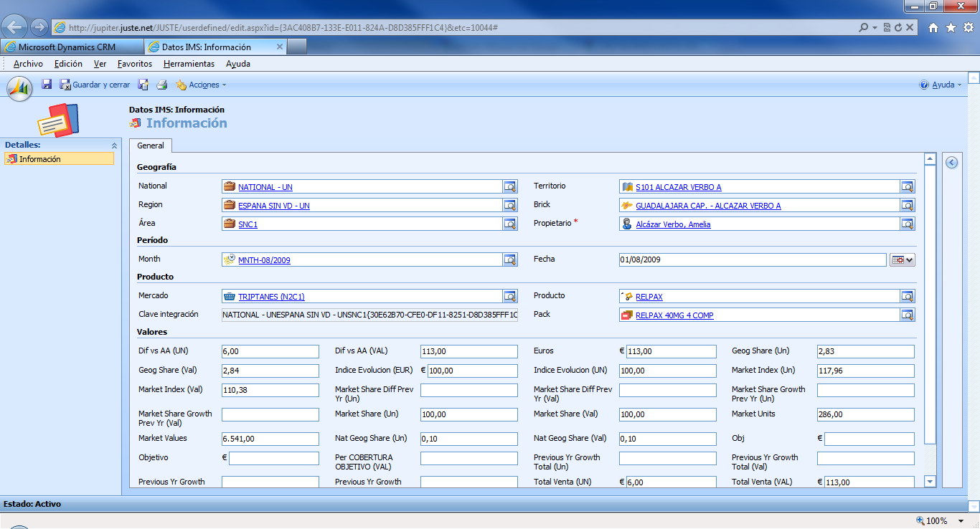
Task: Open the lookup icon for the Brick field
Action: 908,205
